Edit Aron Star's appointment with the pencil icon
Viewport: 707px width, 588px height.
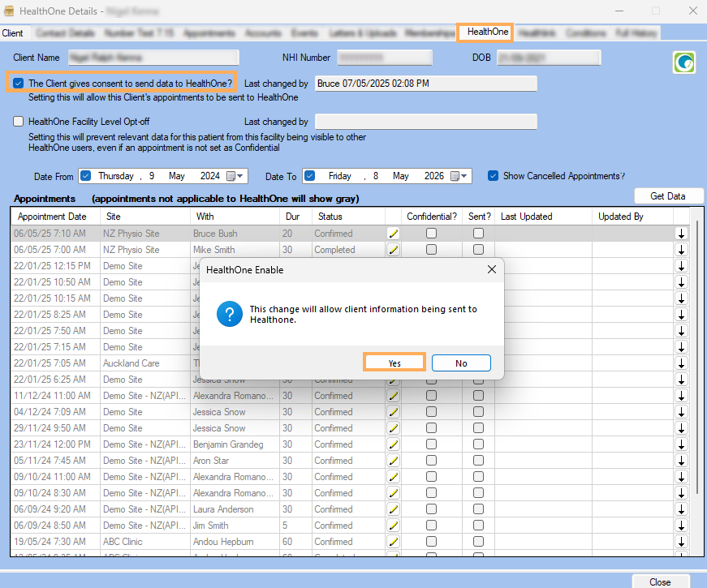pyautogui.click(x=394, y=461)
